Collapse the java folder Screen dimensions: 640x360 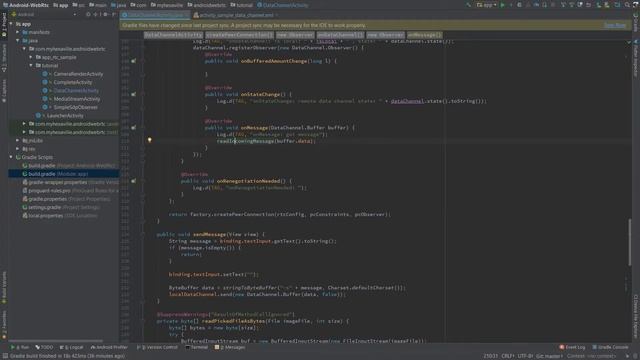(18, 41)
